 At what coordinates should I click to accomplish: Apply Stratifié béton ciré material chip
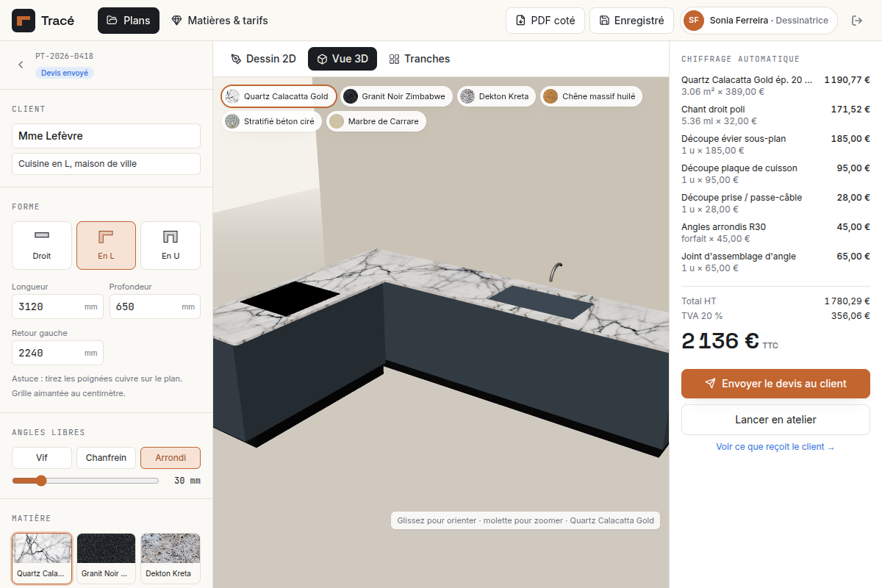pos(272,121)
